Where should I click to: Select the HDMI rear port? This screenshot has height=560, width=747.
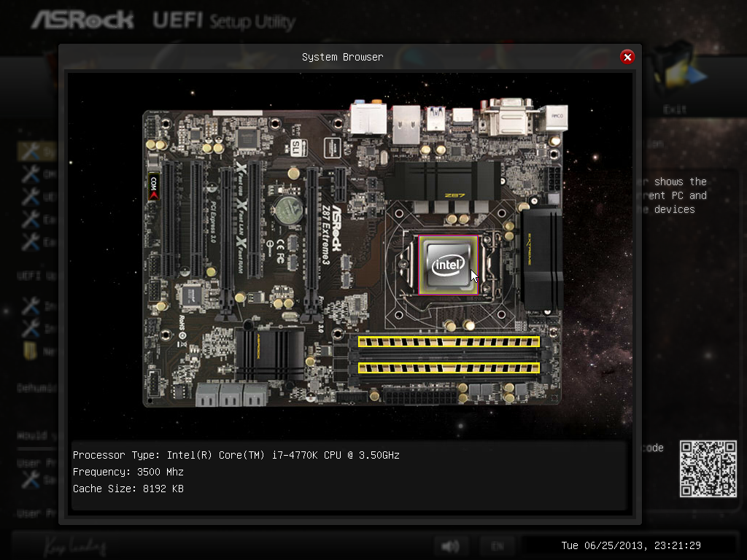[462, 116]
